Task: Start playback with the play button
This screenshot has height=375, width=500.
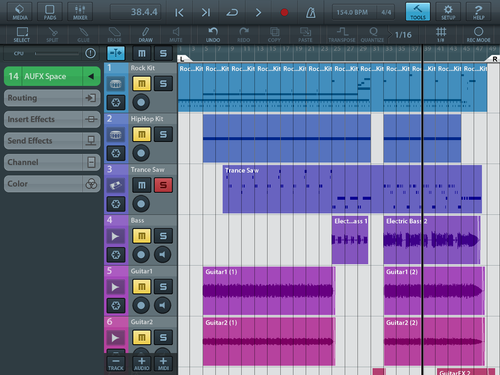Action: (258, 13)
